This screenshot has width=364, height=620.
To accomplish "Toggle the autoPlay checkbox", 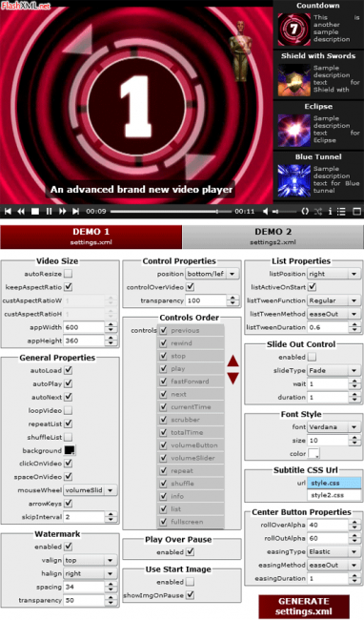I will point(69,383).
